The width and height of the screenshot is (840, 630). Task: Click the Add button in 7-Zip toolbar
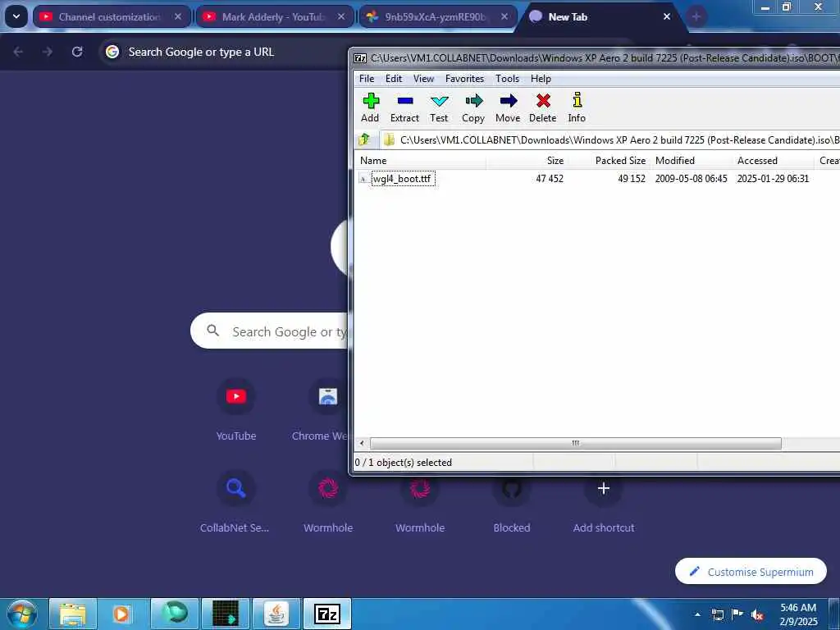click(370, 107)
